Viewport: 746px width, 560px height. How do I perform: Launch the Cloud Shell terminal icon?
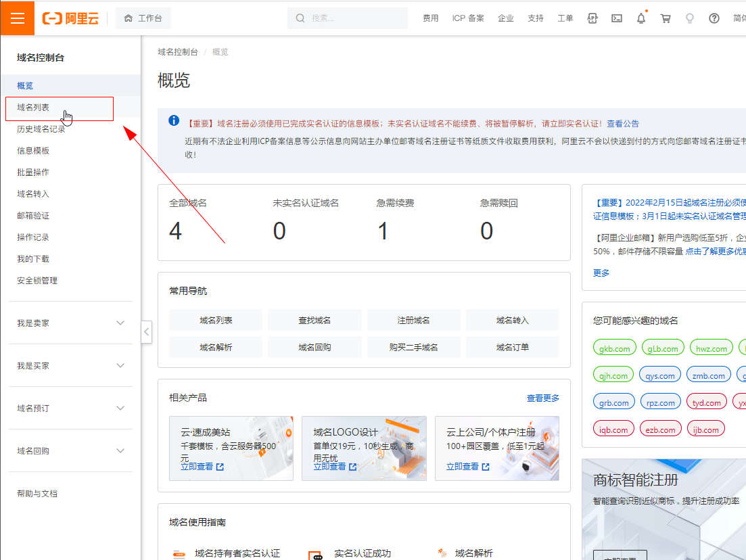[617, 18]
